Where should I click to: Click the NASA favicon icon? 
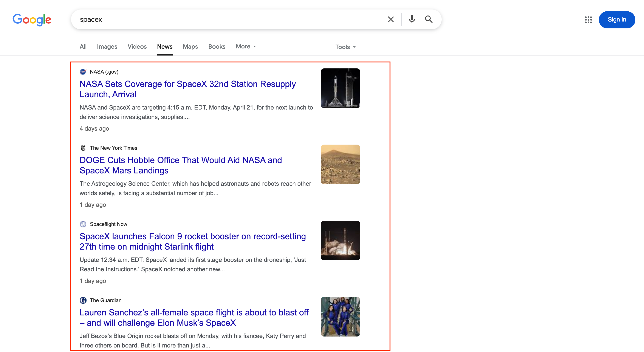click(83, 72)
